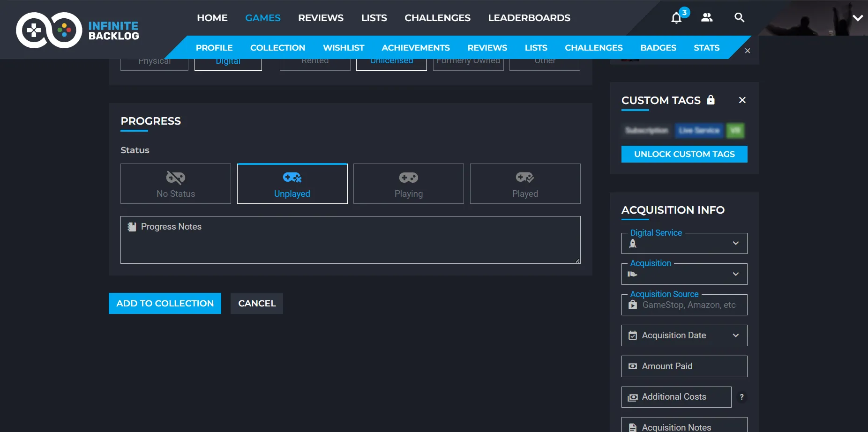Open search with magnifier icon
This screenshot has width=868, height=432.
point(739,18)
